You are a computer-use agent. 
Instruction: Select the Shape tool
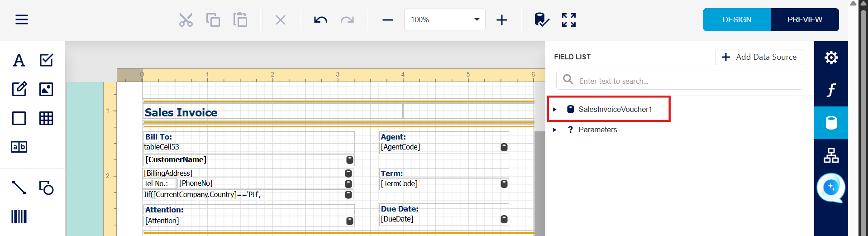(x=46, y=188)
